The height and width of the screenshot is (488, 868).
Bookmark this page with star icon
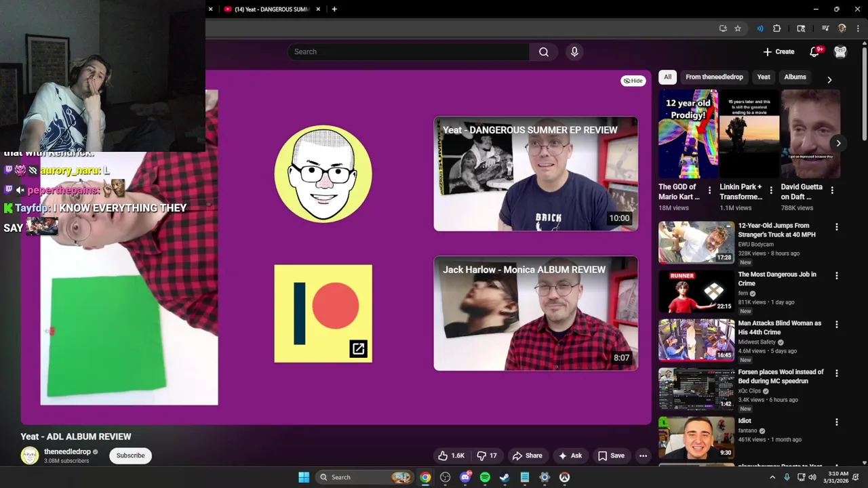(738, 28)
